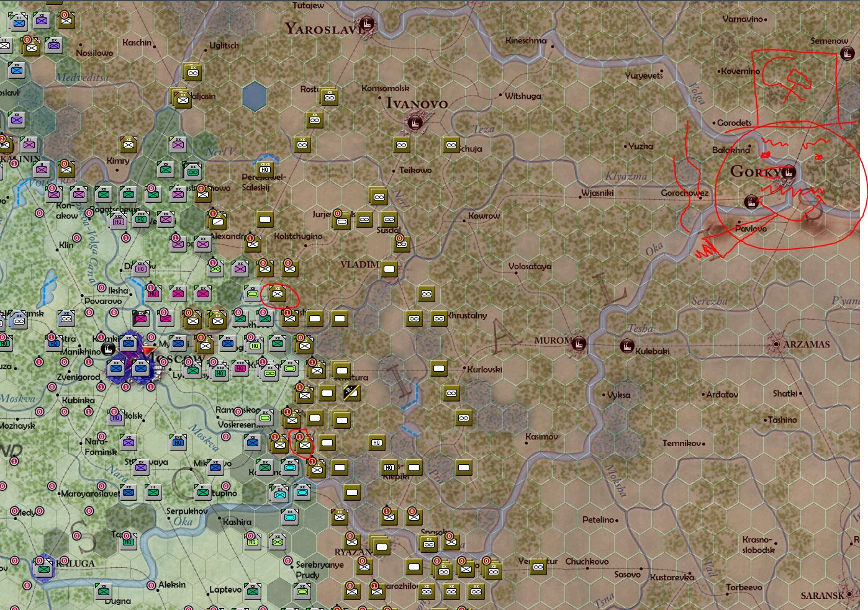Click the Ardatov town label

[x=722, y=394]
